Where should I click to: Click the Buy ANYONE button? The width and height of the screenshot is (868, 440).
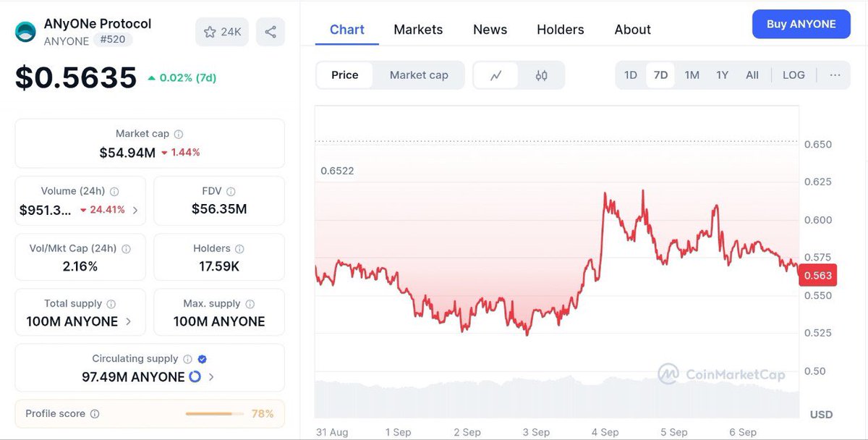801,24
